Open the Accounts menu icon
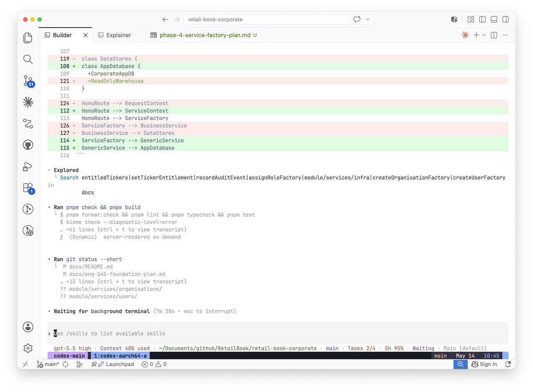This screenshot has height=392, width=533. (x=28, y=327)
